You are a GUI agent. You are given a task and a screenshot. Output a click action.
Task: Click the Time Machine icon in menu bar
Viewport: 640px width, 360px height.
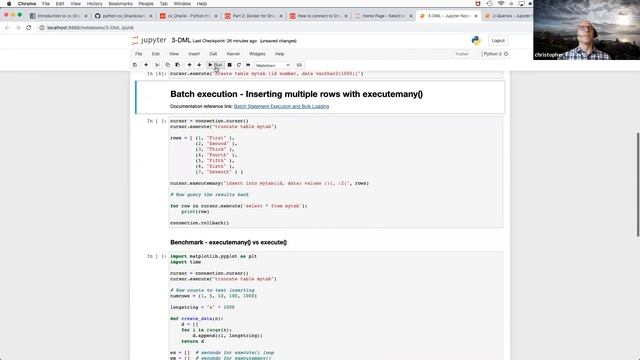coord(489,4)
